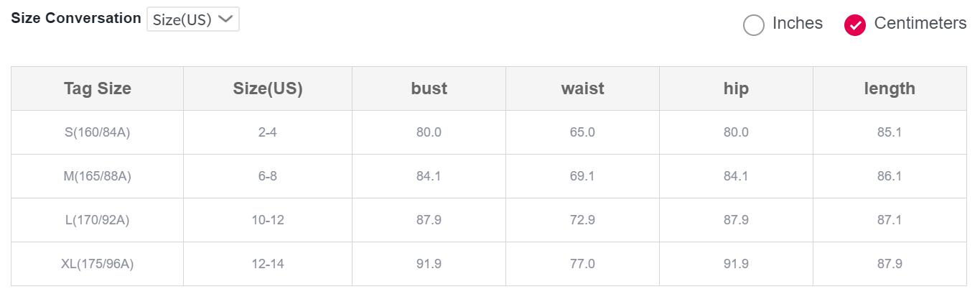Click the 69.1 waist value

coord(582,176)
